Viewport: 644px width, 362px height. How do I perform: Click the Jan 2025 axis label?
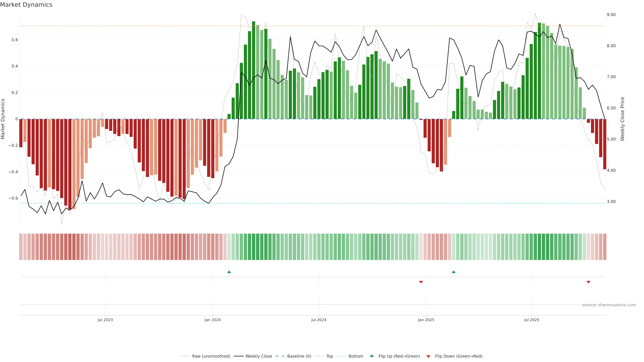(x=426, y=320)
